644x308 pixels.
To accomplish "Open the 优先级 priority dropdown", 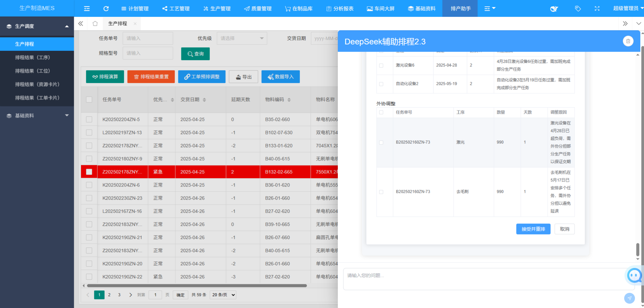I will click(242, 38).
